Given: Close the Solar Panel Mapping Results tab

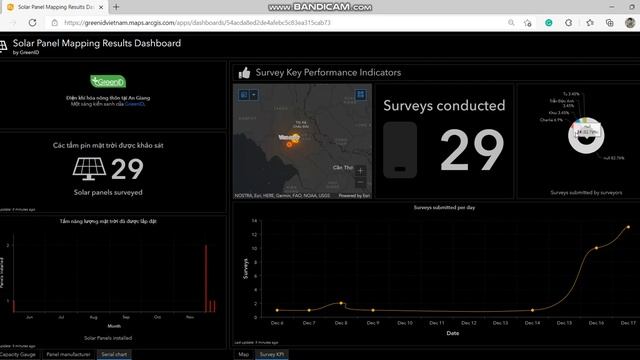Looking at the screenshot, I should coord(101,7).
